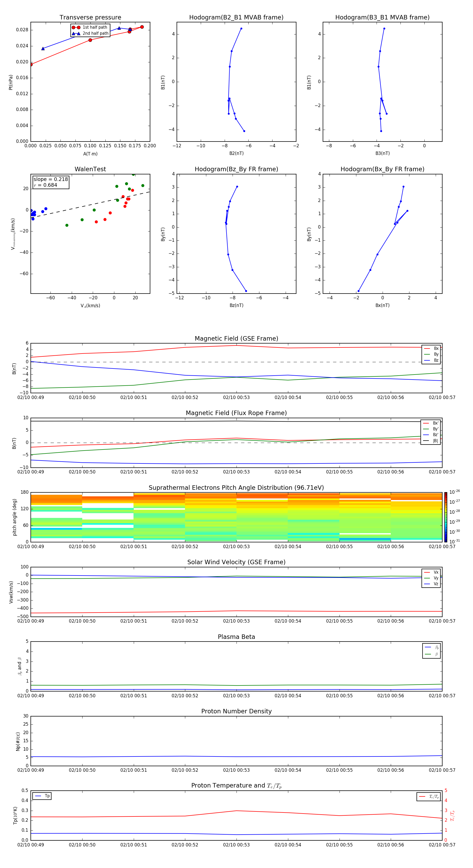
Task: Click the 'V_A(km/s)' x-axis label in WalenTest
Action: tap(90, 306)
